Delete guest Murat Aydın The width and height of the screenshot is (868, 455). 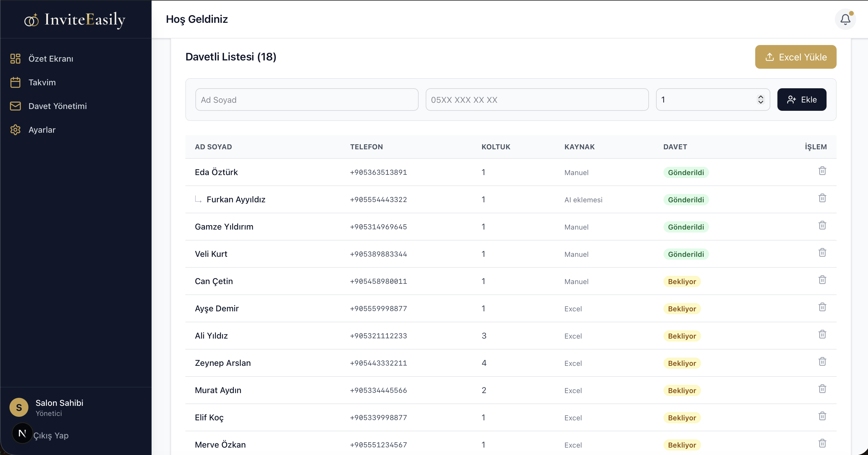click(x=822, y=389)
